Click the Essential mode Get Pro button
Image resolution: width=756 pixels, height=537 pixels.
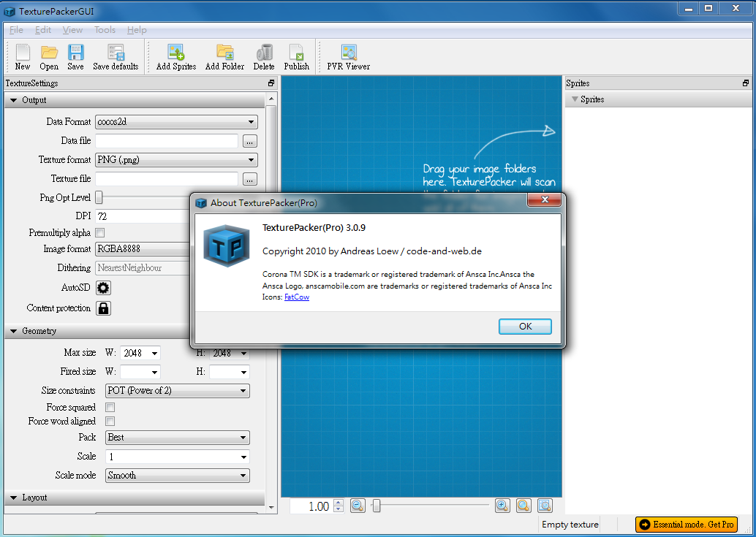coord(687,525)
